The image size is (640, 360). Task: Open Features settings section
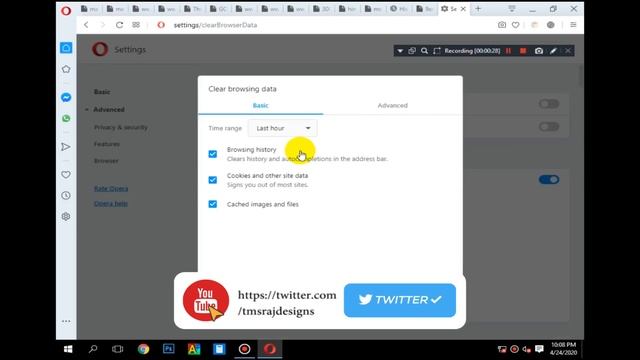tap(107, 144)
